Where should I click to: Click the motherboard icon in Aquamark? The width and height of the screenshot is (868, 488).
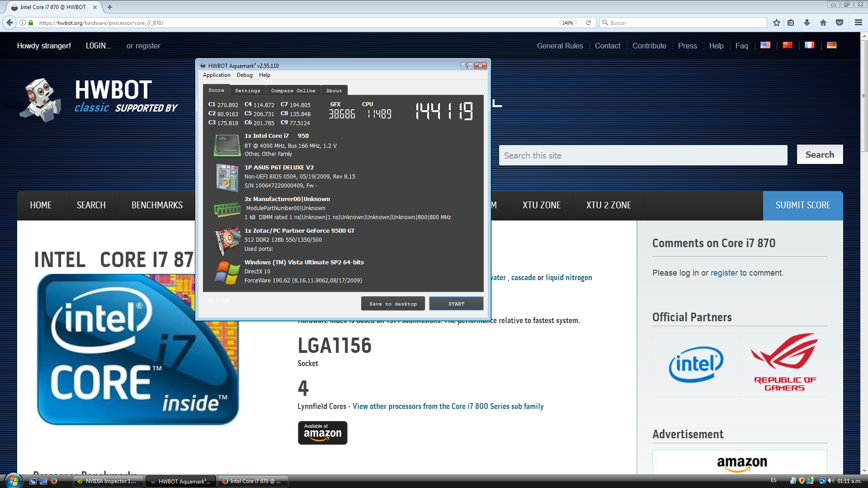(x=227, y=178)
